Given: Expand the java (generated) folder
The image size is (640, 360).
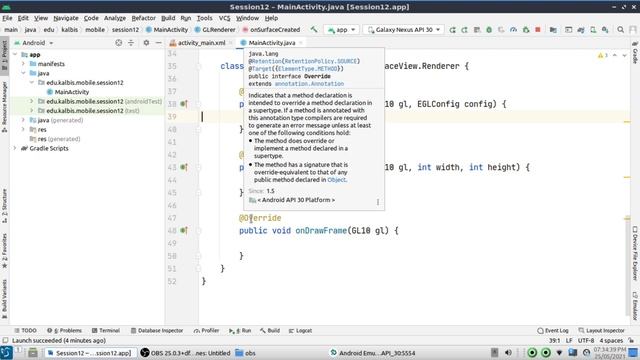Looking at the screenshot, I should tap(24, 120).
